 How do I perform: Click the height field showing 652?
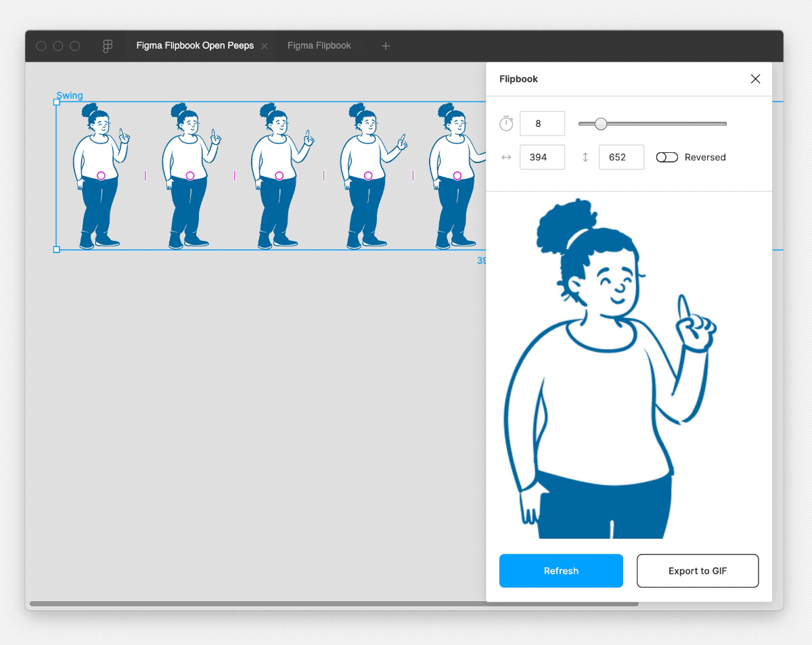621,157
